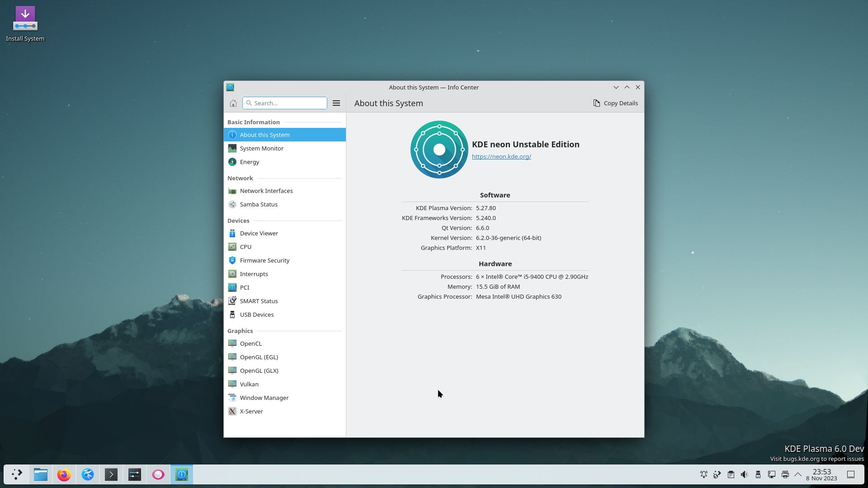Open the application launcher in the panel
The image size is (868, 488).
(17, 474)
